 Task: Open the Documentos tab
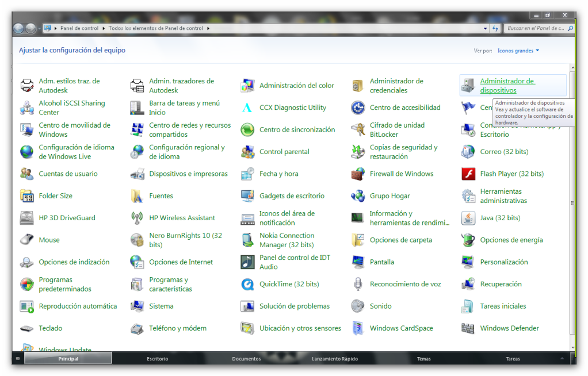(246, 359)
